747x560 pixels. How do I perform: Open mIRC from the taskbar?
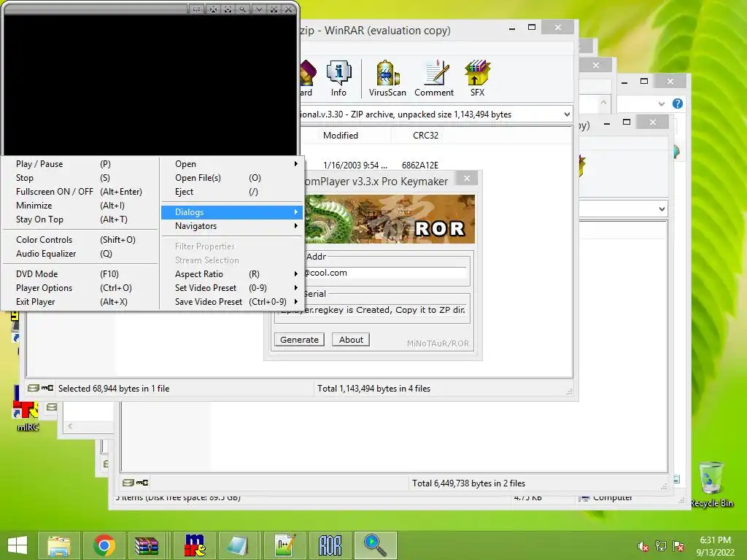pyautogui.click(x=194, y=545)
